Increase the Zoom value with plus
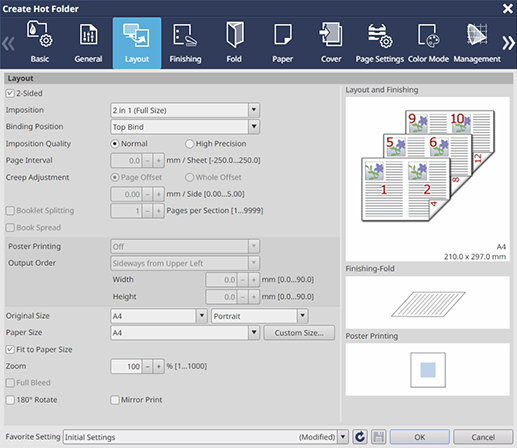 [x=159, y=366]
